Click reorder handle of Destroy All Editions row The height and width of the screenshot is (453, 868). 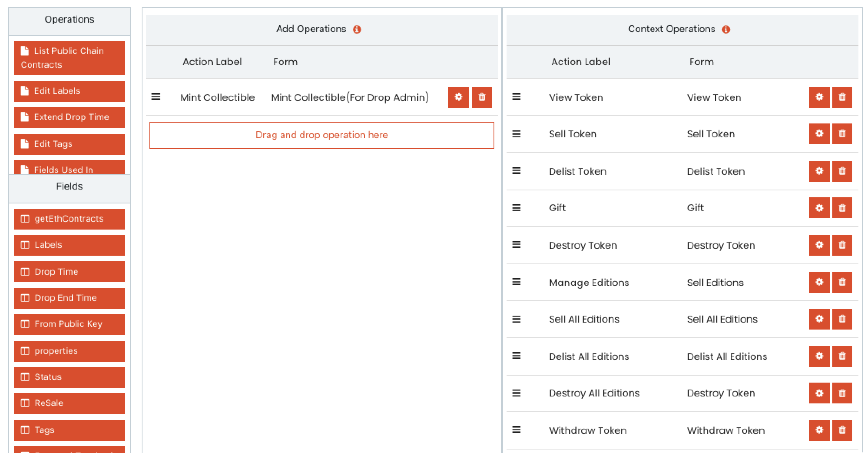[x=516, y=393]
